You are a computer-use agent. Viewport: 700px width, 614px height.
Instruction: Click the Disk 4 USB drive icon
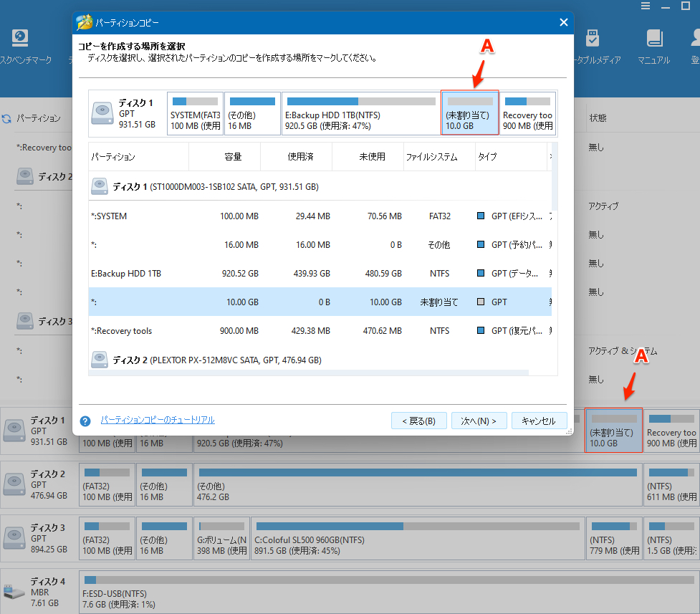tap(14, 592)
